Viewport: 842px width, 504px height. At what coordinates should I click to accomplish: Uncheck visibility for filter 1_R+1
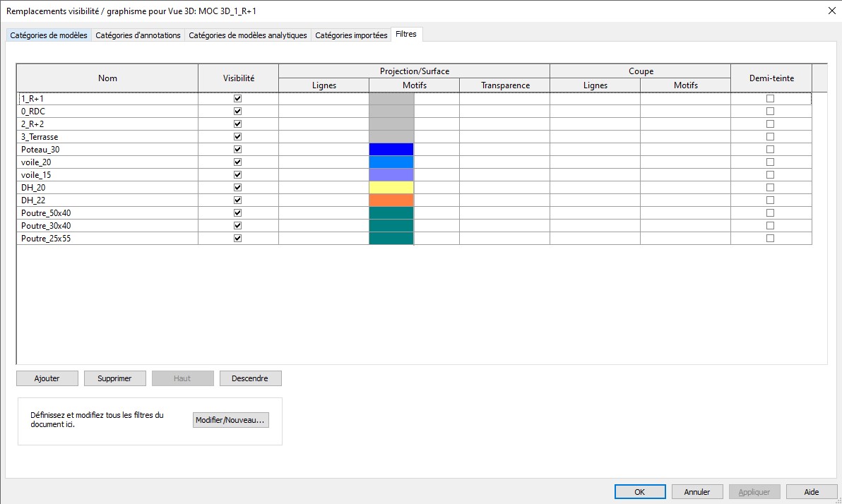coord(238,99)
